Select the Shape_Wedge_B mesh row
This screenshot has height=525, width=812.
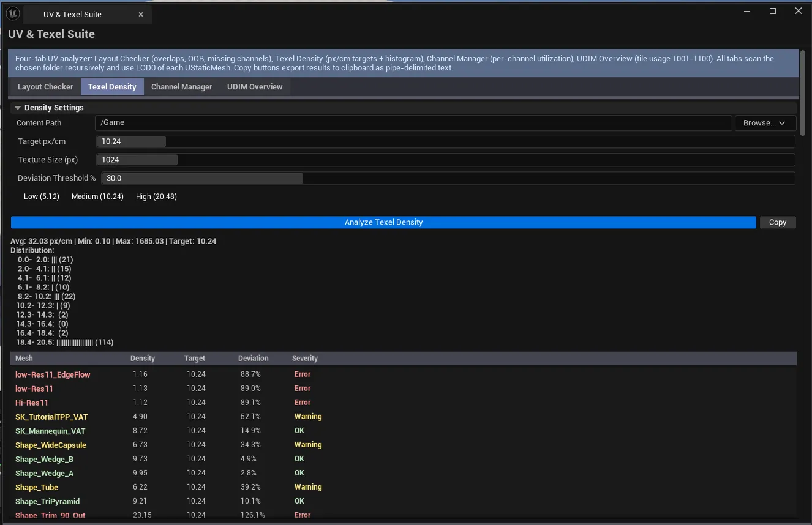click(404, 459)
